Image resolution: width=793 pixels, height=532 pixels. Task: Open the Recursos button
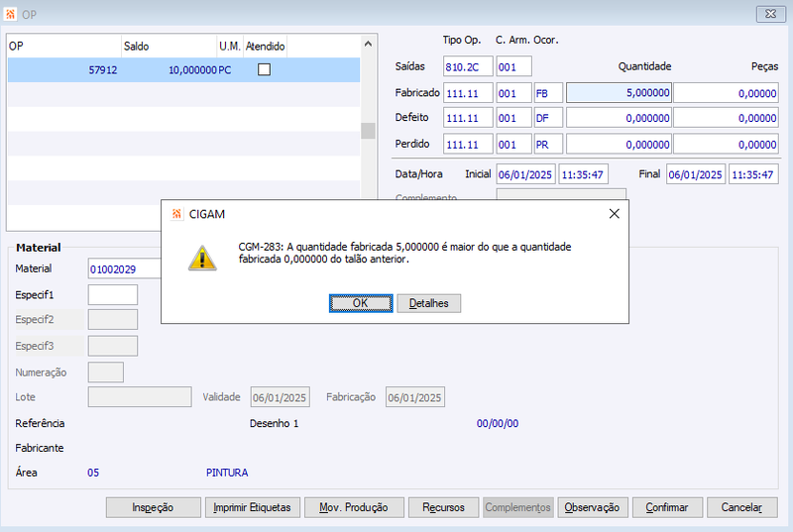(x=443, y=507)
